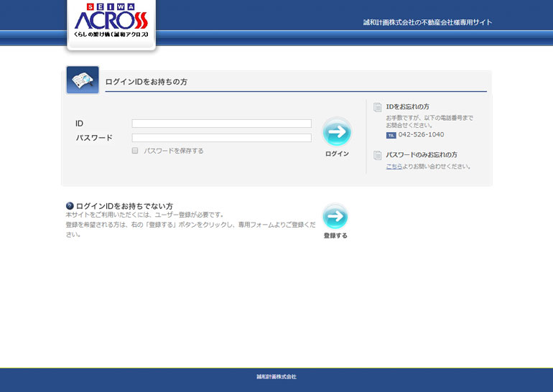The image size is (553, 392).
Task: Click the footer text 誠和計画株式会社
Action: (276, 377)
